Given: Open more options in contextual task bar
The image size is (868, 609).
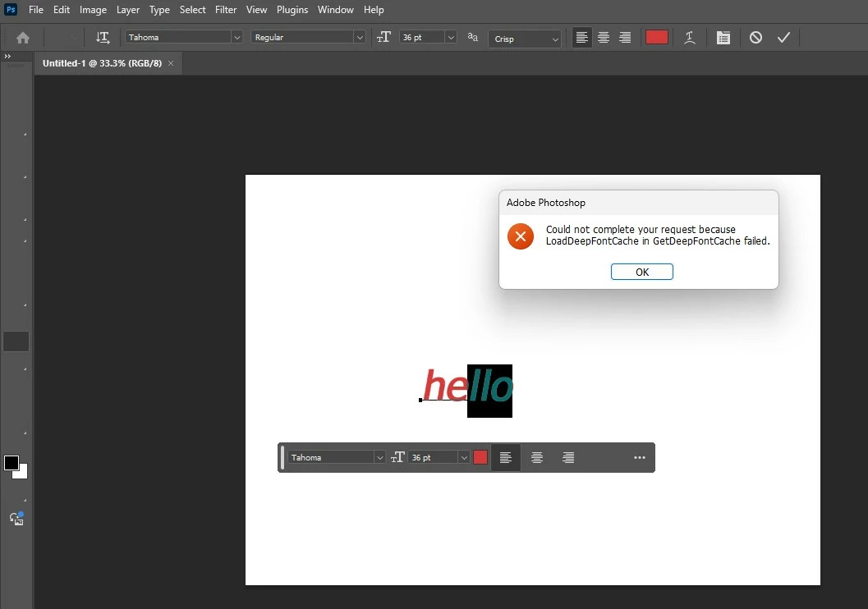Looking at the screenshot, I should point(640,457).
